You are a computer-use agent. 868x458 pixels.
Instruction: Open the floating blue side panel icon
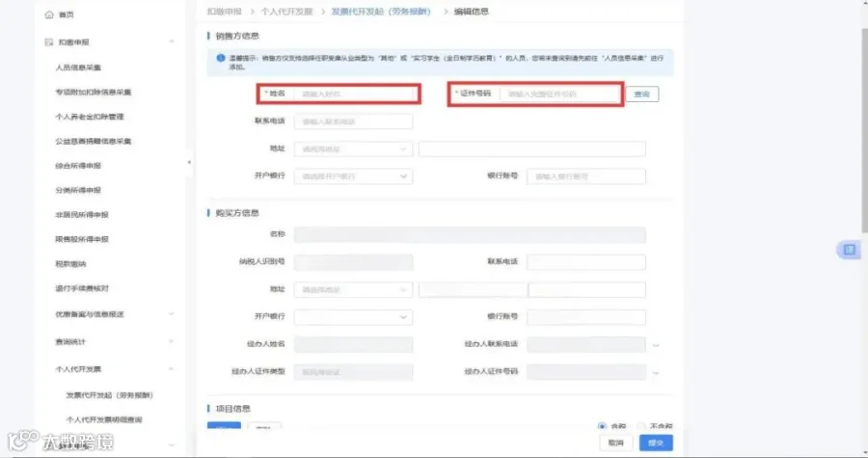[849, 250]
